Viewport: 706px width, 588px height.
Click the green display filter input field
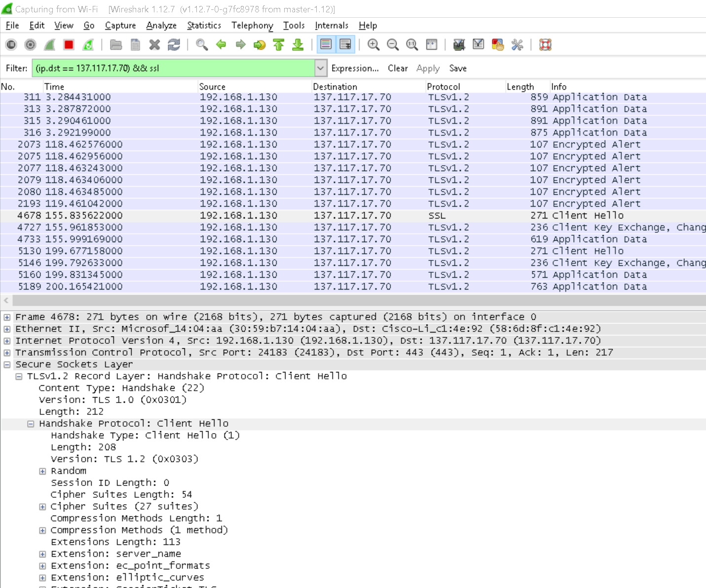pos(173,68)
